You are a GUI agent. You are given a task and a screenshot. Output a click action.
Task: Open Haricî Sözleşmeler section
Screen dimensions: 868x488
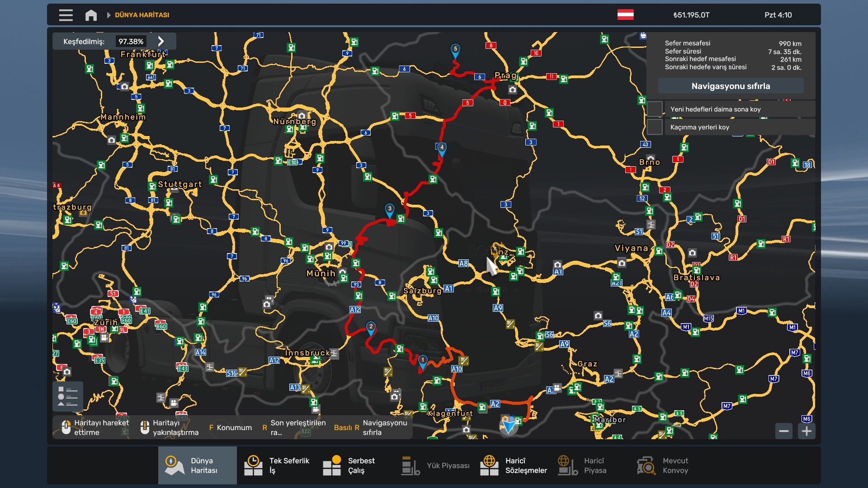[x=513, y=465]
